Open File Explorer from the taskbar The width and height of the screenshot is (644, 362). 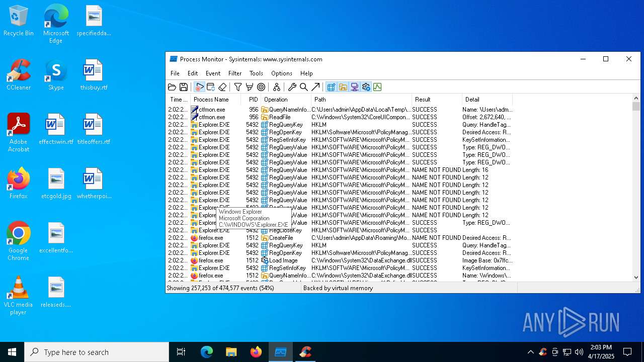point(231,352)
